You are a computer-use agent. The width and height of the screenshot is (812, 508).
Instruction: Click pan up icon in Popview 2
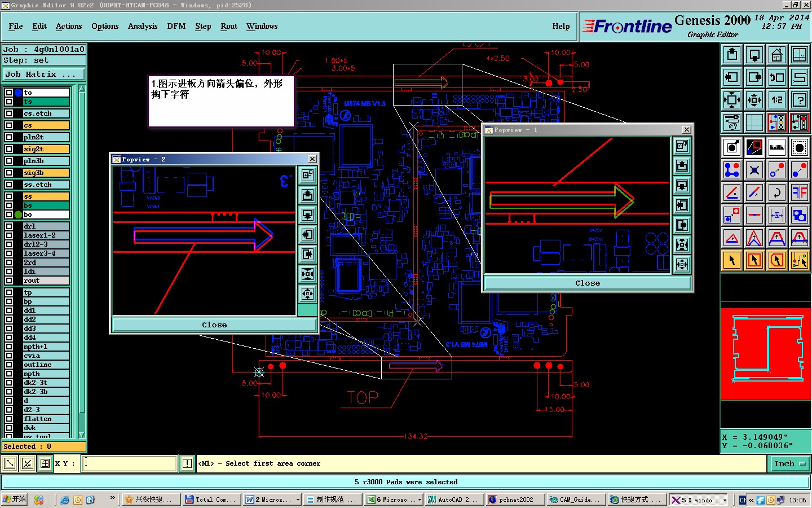(x=307, y=195)
